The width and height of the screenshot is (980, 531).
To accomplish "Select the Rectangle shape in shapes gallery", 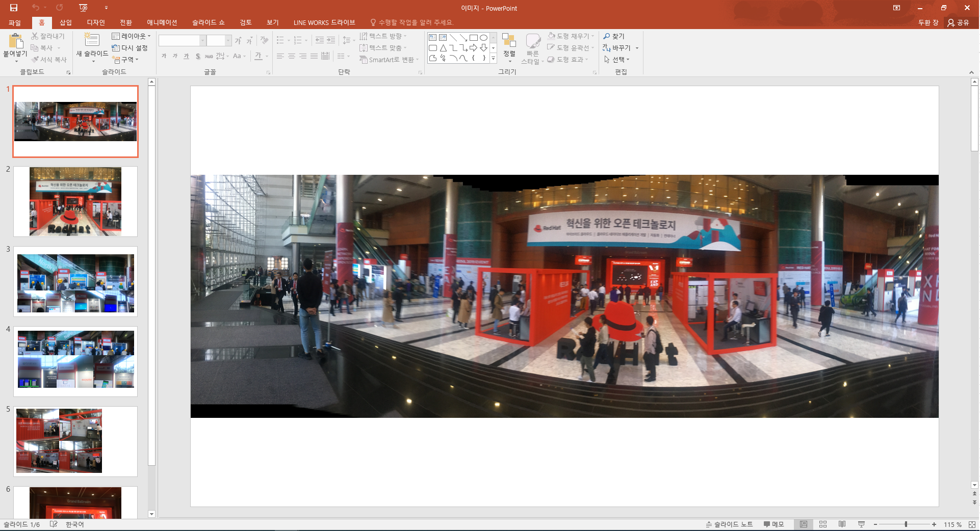I will coord(473,38).
